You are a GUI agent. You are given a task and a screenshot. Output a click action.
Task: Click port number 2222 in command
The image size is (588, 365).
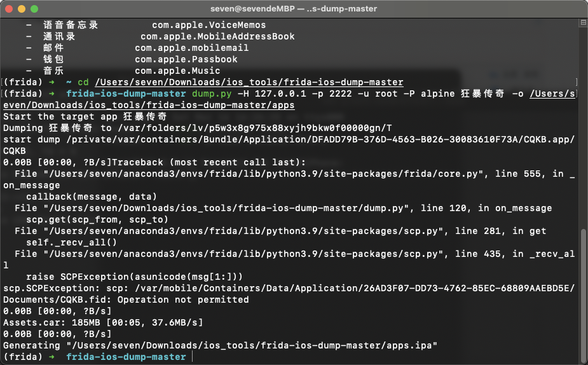pyautogui.click(x=341, y=93)
